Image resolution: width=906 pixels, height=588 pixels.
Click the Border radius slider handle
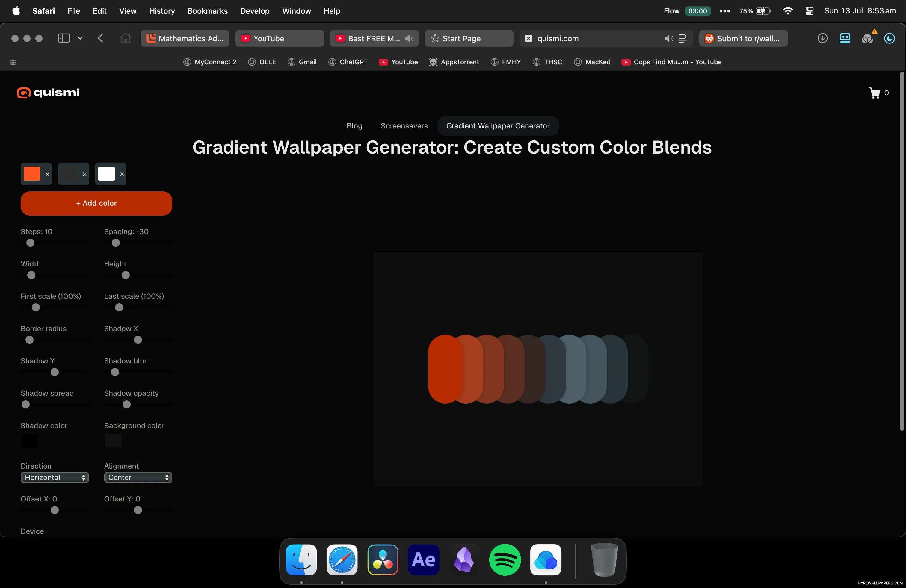(x=29, y=340)
